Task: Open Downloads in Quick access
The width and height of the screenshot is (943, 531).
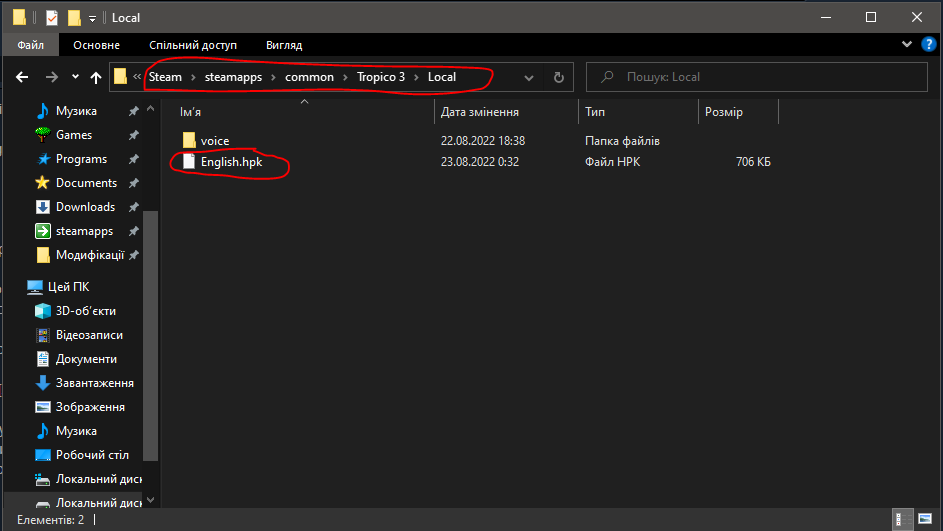Action: [85, 207]
